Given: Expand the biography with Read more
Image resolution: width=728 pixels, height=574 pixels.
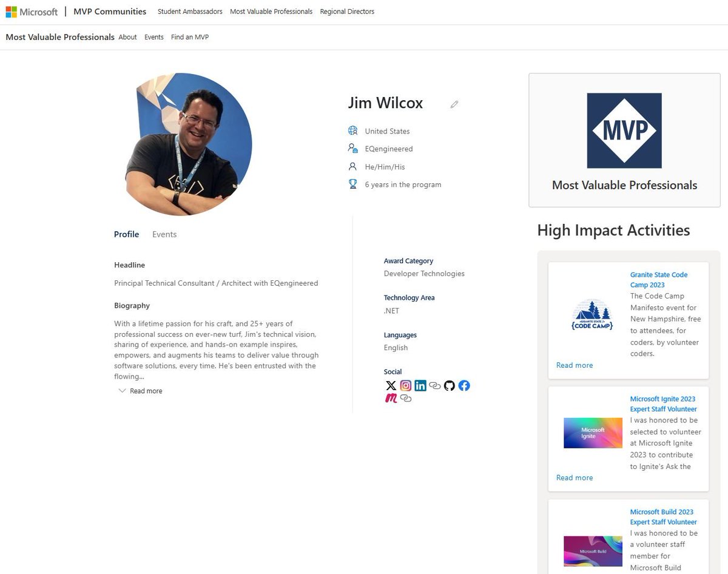Looking at the screenshot, I should pyautogui.click(x=145, y=390).
